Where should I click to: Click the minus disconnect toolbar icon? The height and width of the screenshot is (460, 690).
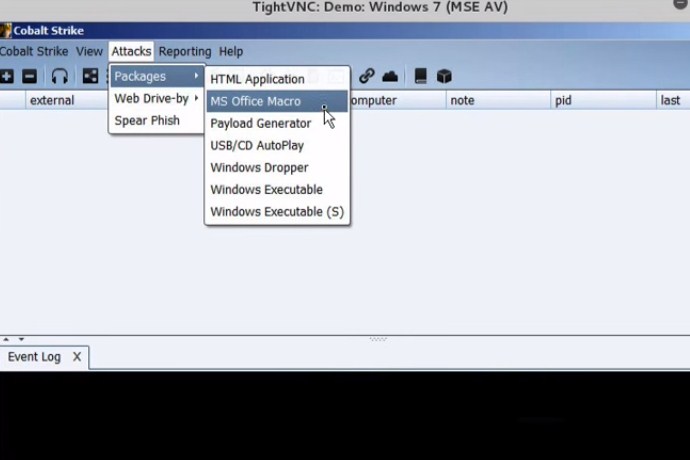point(29,77)
